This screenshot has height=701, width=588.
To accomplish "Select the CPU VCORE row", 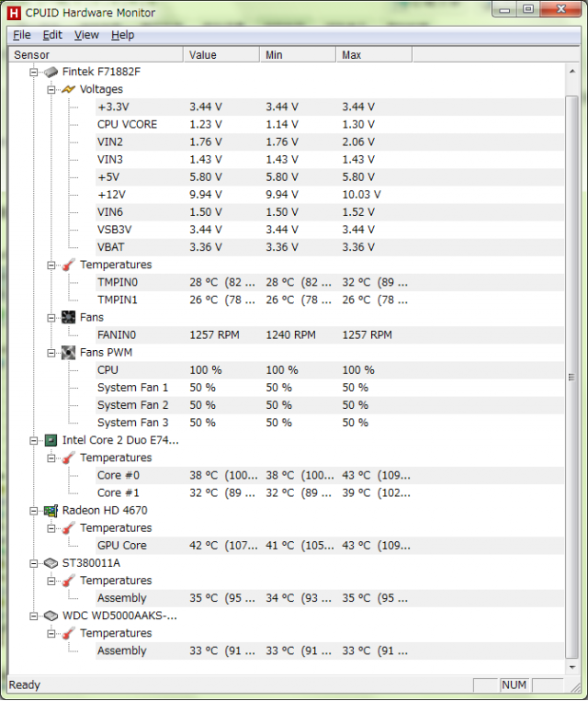I will tap(330, 124).
